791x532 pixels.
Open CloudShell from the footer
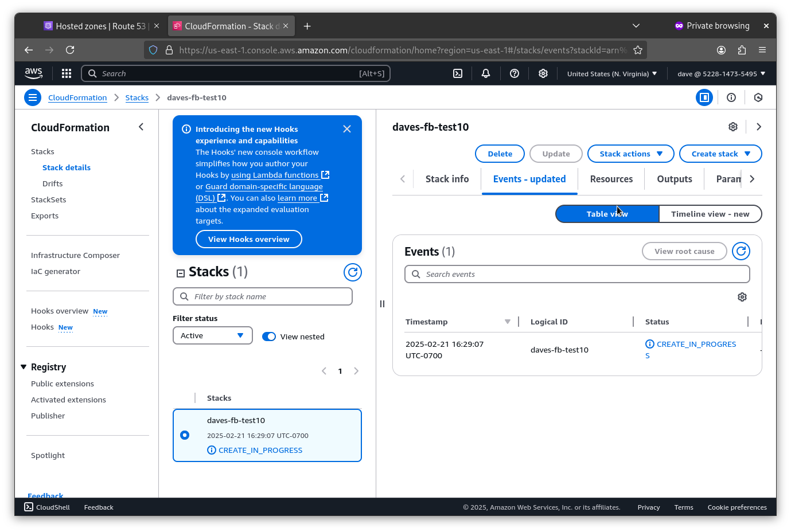point(47,507)
